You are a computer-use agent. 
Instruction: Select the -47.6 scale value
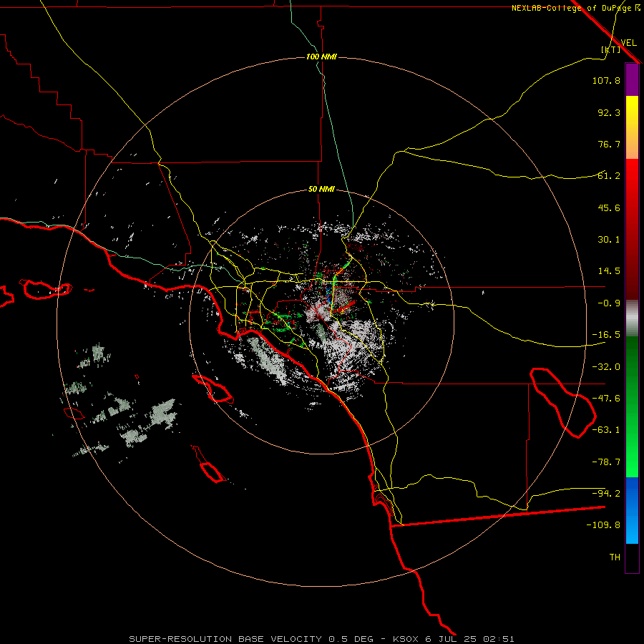point(606,399)
